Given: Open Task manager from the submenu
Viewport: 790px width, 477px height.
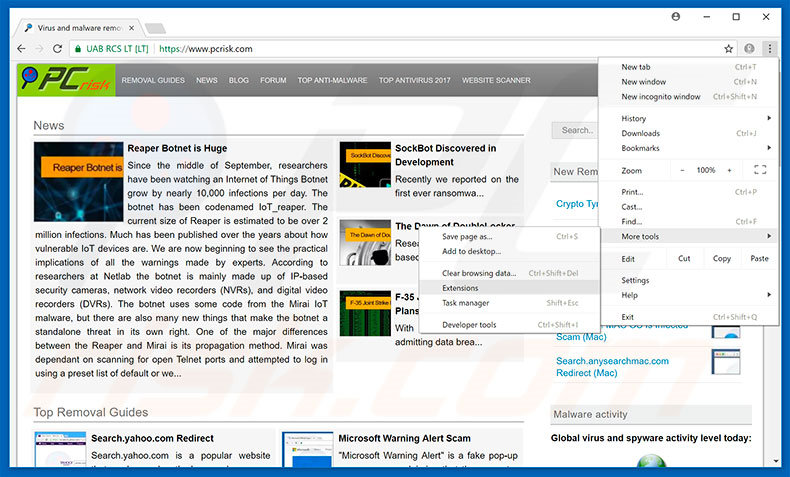Looking at the screenshot, I should (x=509, y=303).
